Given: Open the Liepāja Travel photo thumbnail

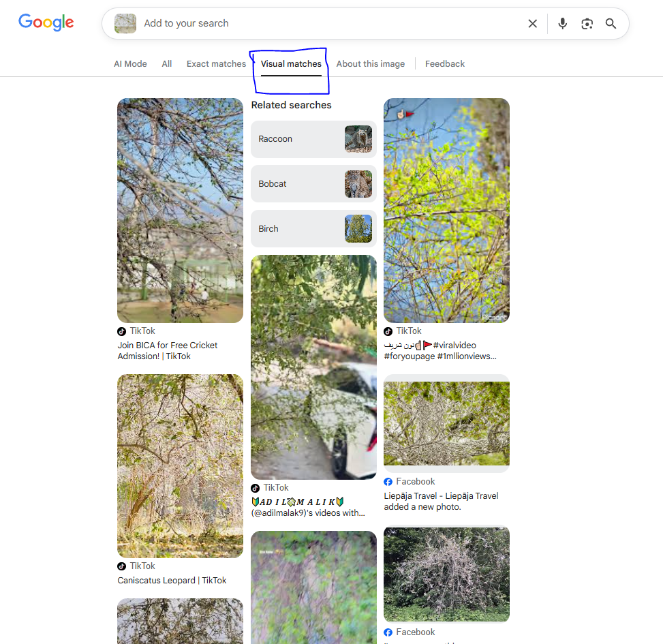Looking at the screenshot, I should pyautogui.click(x=446, y=423).
